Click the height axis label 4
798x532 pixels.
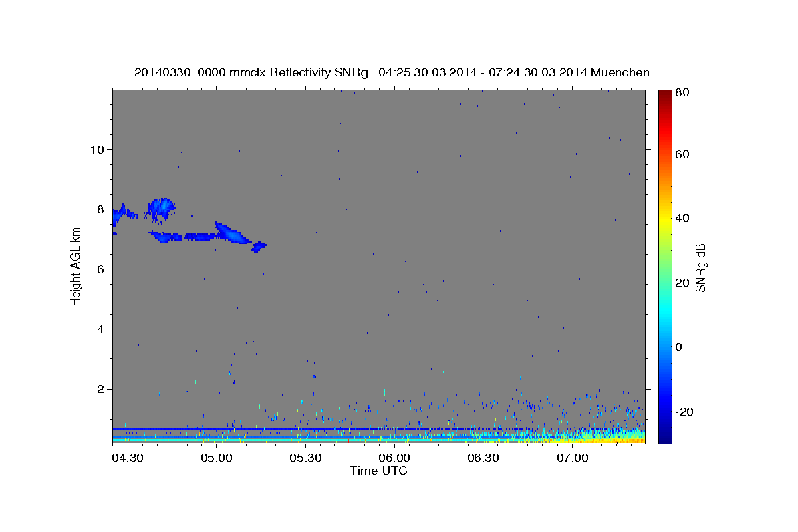point(100,329)
